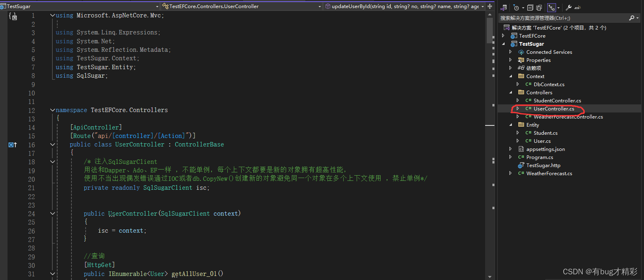This screenshot has height=280, width=644.
Task: Open the UserController type dropdown in navigation bar
Action: (x=320, y=6)
